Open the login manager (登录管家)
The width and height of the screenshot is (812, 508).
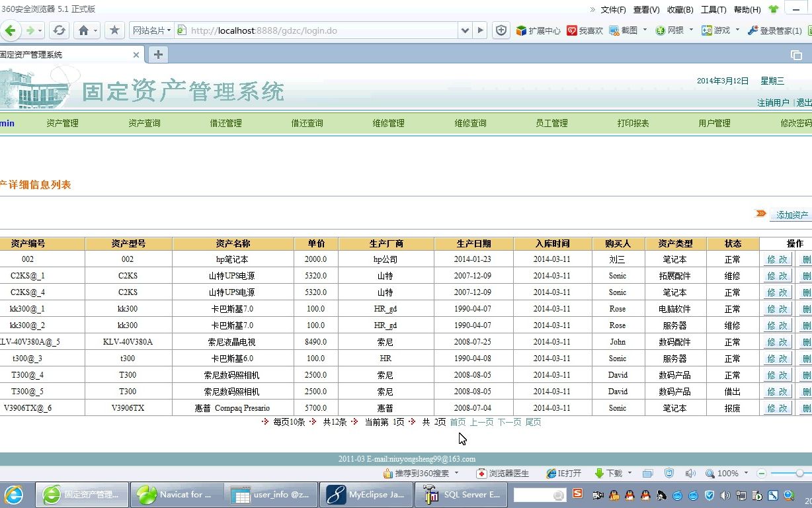[x=776, y=30]
